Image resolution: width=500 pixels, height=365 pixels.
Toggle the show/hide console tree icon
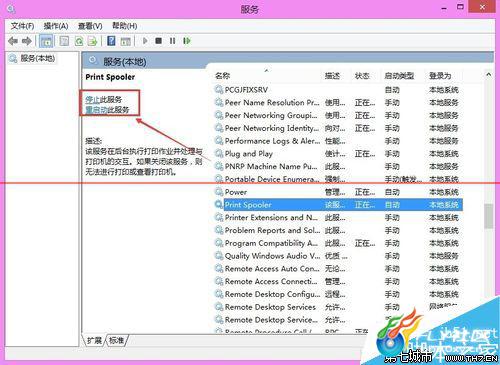coord(46,41)
